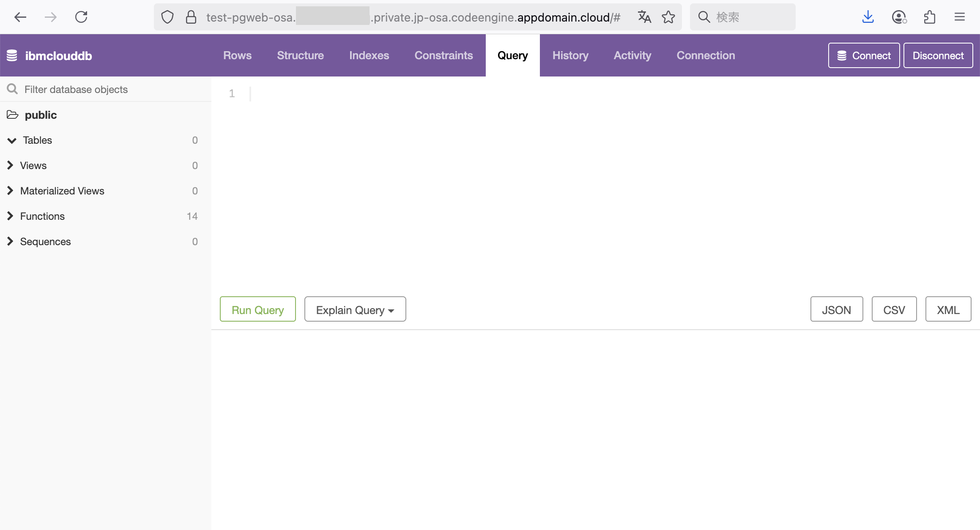Click the Disconnect button

point(938,55)
